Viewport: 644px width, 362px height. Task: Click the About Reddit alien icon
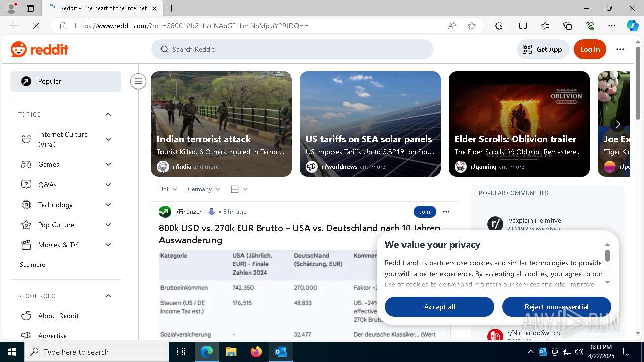26,316
